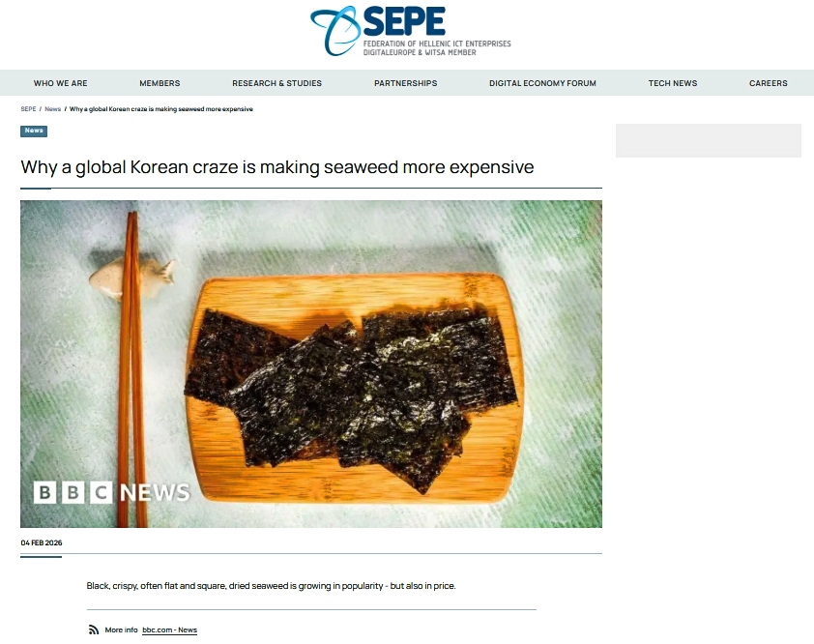Click the SEPE breadcrumb link
This screenshot has height=644, width=814.
tap(28, 109)
